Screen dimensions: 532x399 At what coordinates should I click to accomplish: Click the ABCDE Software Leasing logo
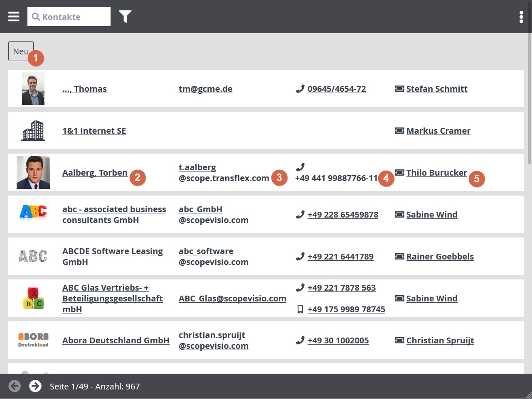pos(33,256)
